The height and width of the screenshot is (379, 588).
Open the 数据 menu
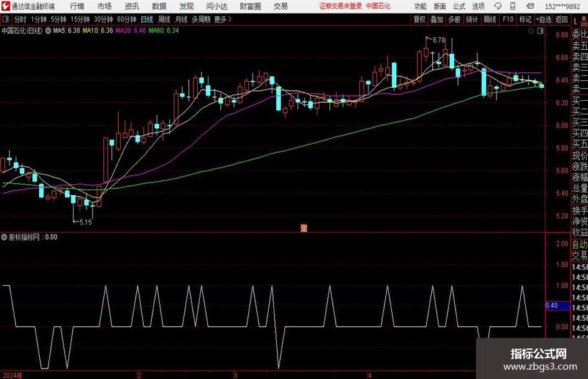[159, 6]
